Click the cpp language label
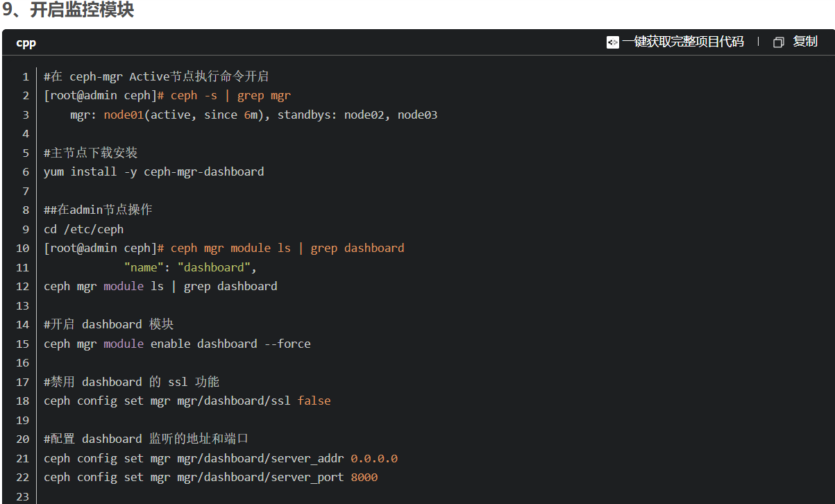 pos(26,43)
